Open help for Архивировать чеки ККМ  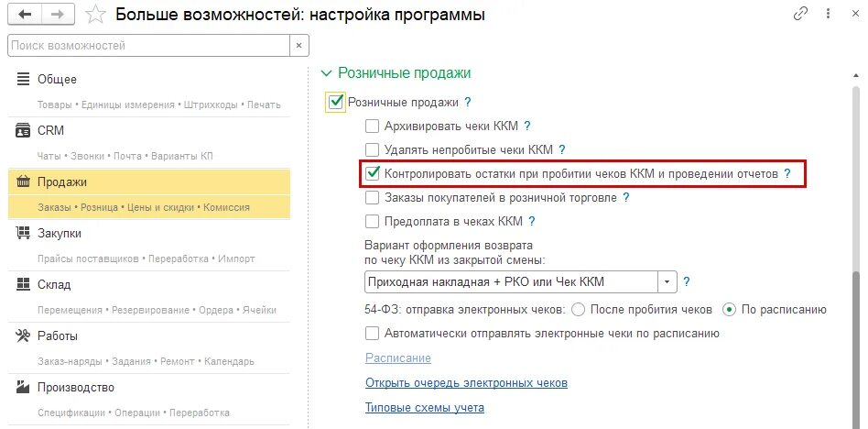[x=527, y=126]
